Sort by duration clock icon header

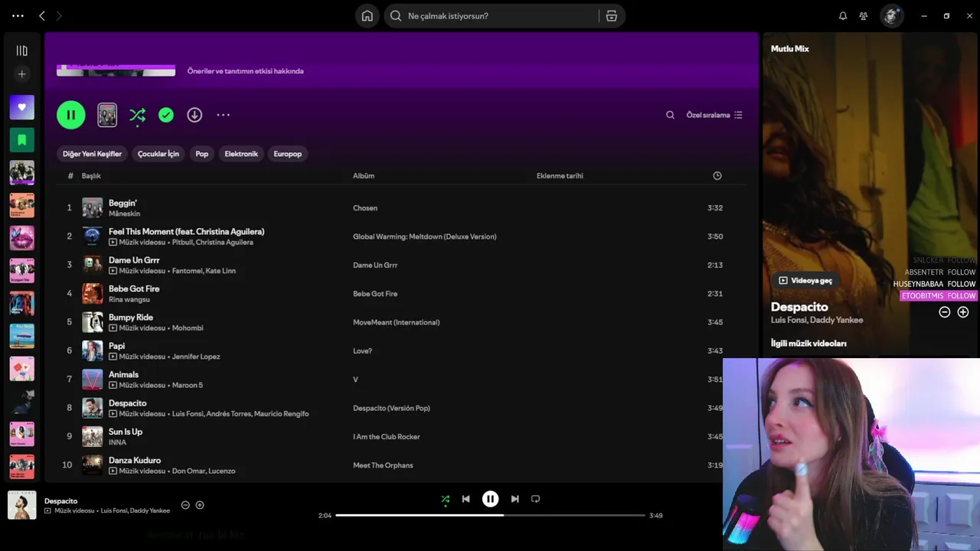[717, 176]
